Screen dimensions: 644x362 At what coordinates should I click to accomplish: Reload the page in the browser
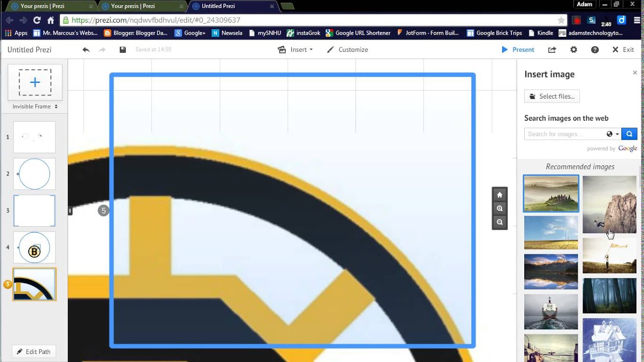coord(37,20)
